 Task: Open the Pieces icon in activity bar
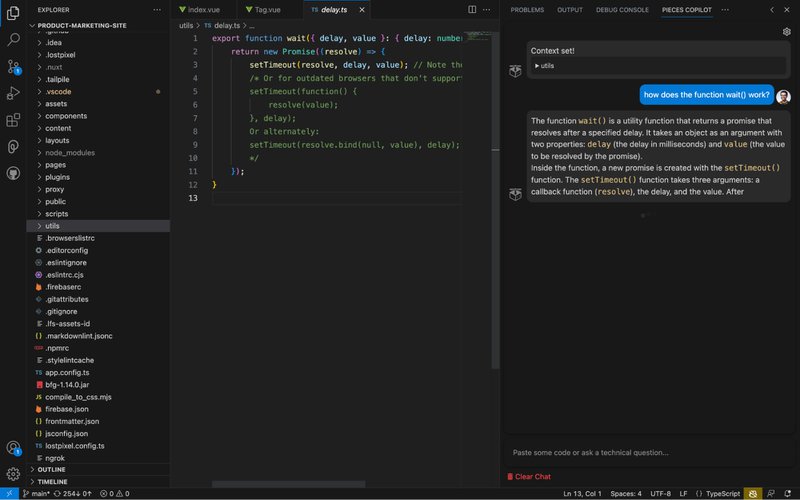[x=13, y=146]
